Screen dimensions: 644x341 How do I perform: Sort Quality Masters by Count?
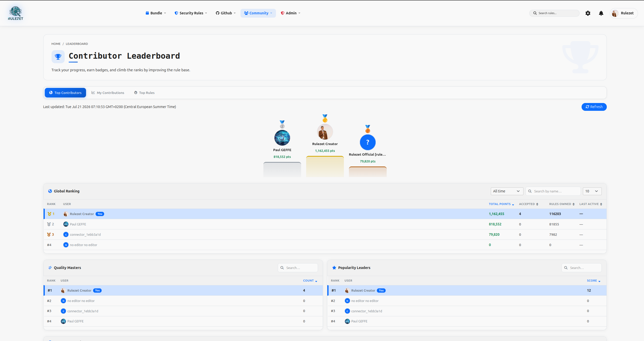(x=310, y=281)
